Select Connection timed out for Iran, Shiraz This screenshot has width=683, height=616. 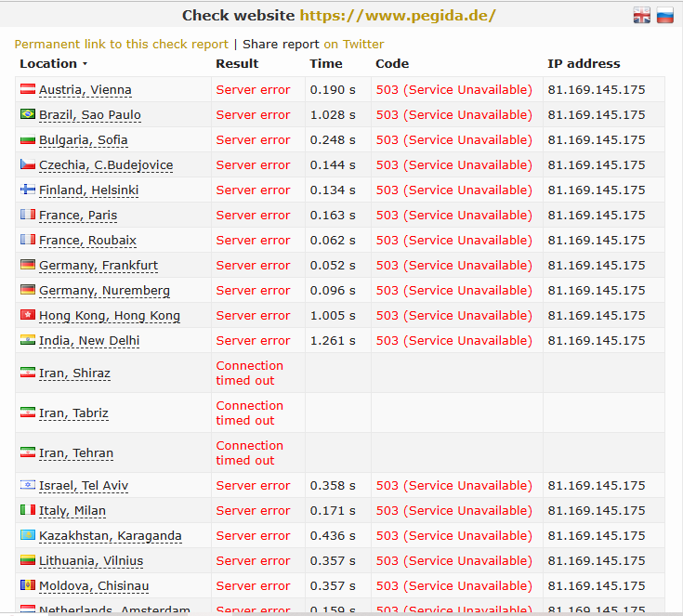[250, 373]
